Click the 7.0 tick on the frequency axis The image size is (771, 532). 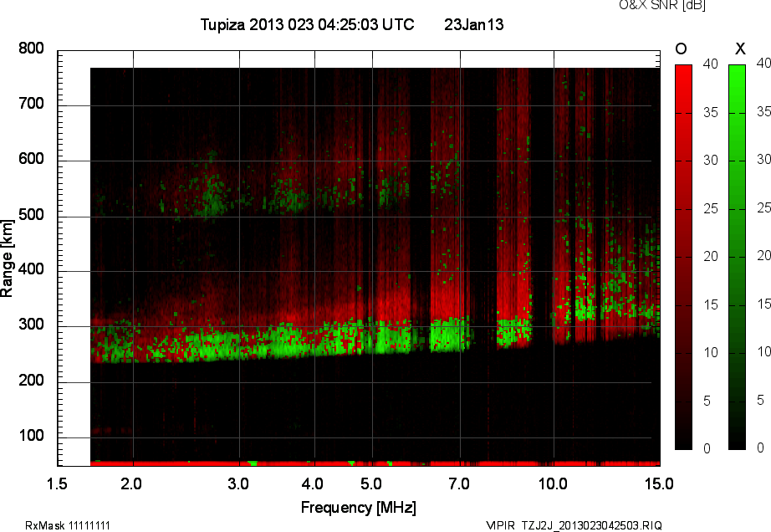(x=459, y=483)
